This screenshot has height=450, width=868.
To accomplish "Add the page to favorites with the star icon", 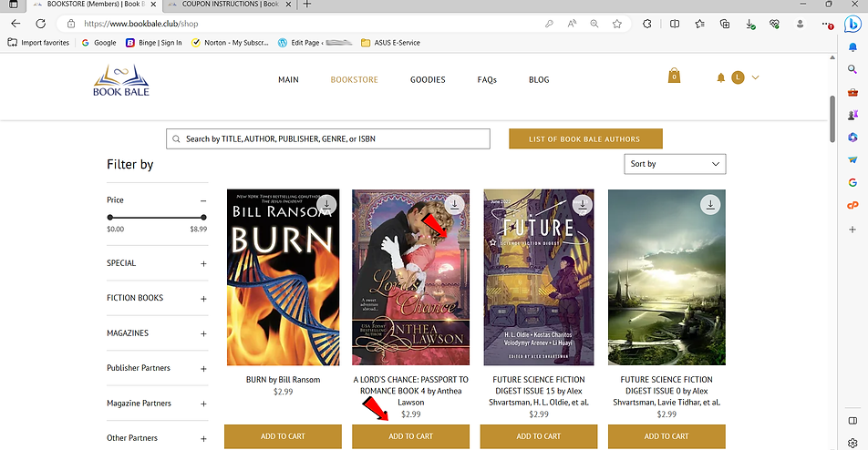I will coord(616,24).
